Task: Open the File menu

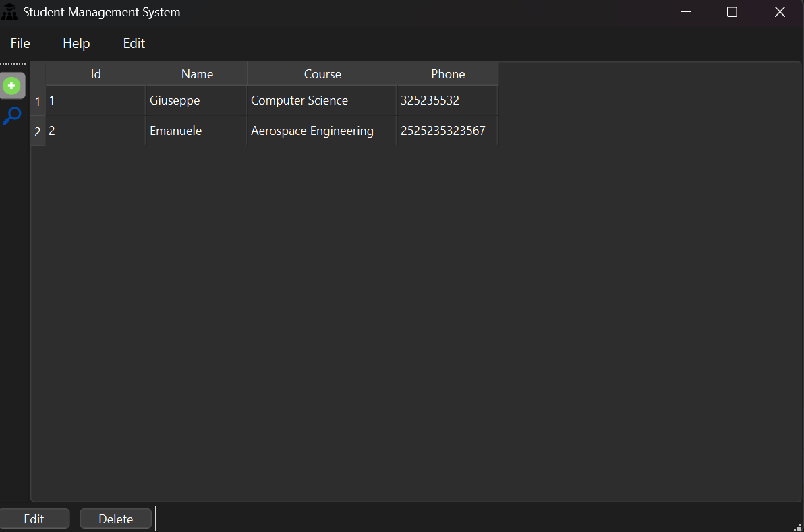Action: coord(20,43)
